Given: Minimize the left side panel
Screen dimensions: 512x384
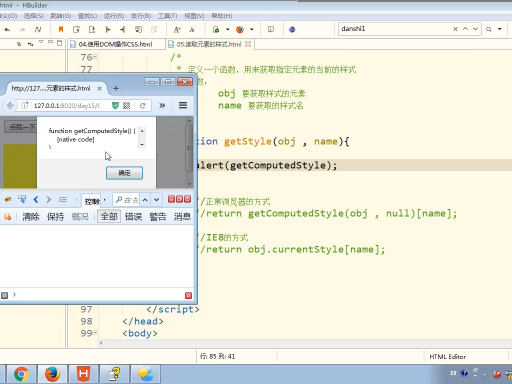Looking at the screenshot, I should click(x=50, y=42).
